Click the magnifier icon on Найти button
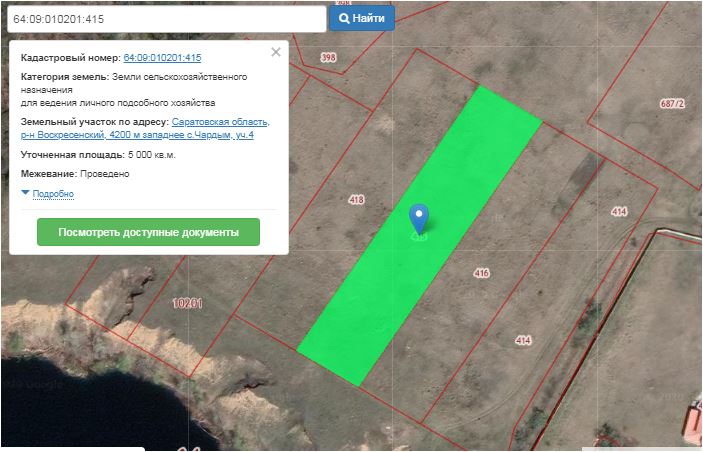703x452 pixels. 345,18
